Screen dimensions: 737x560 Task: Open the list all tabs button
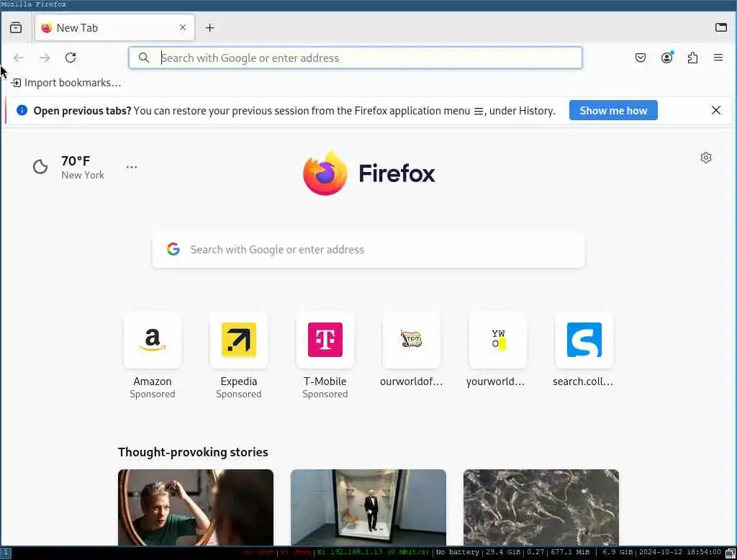click(x=16, y=28)
